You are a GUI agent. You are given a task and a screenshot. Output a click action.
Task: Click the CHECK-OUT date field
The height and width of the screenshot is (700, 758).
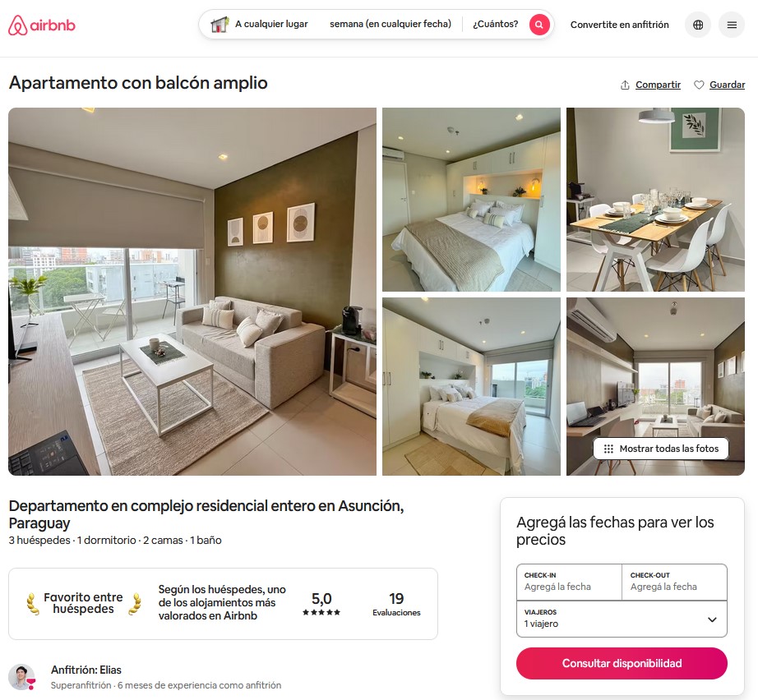pyautogui.click(x=674, y=583)
